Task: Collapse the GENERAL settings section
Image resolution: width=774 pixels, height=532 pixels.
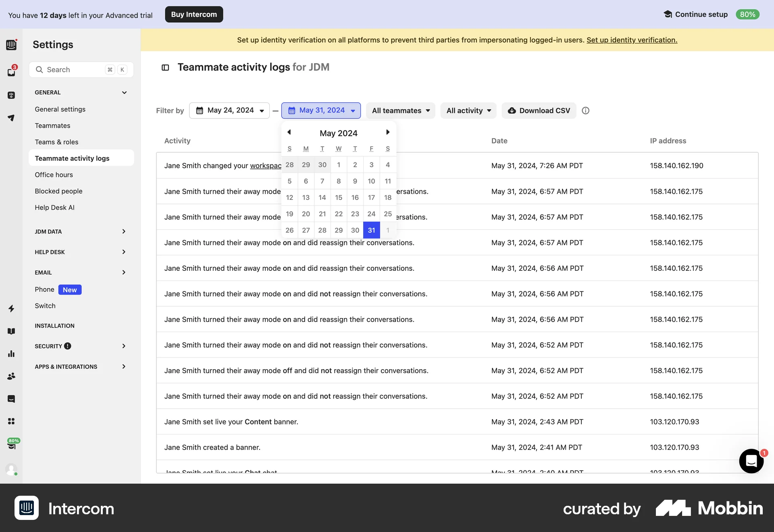Action: point(124,92)
